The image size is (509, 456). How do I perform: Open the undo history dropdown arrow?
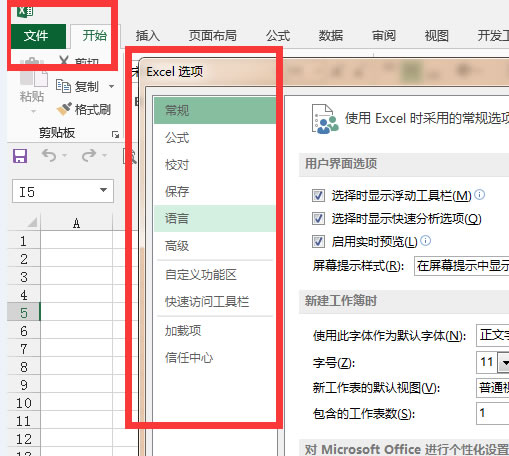click(x=65, y=155)
